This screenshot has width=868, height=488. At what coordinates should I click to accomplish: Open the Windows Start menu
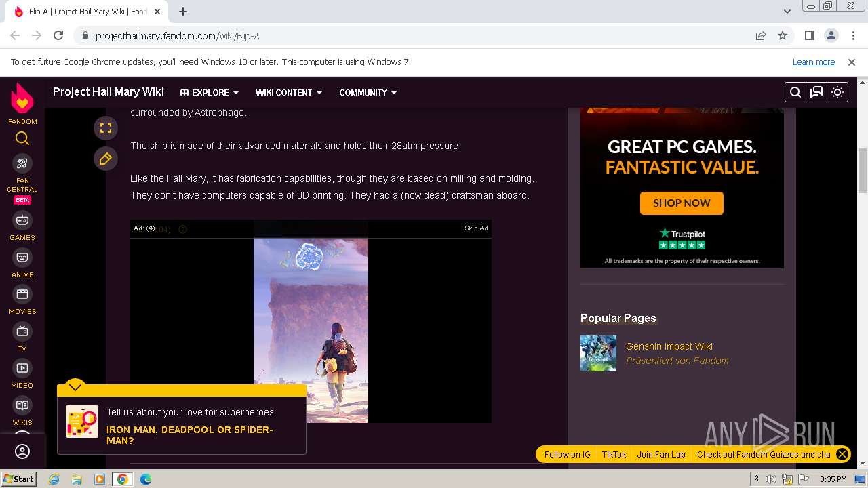[x=18, y=479]
